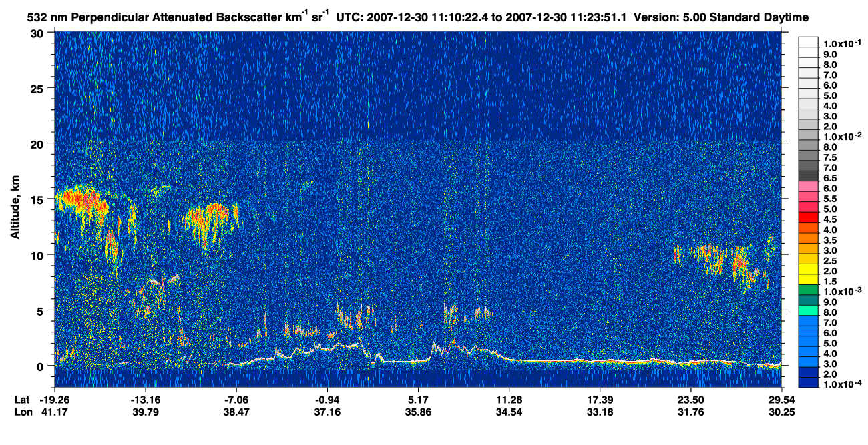This screenshot has height=445, width=868.
Task: Click the medium green colorbar swatch
Action: (809, 289)
